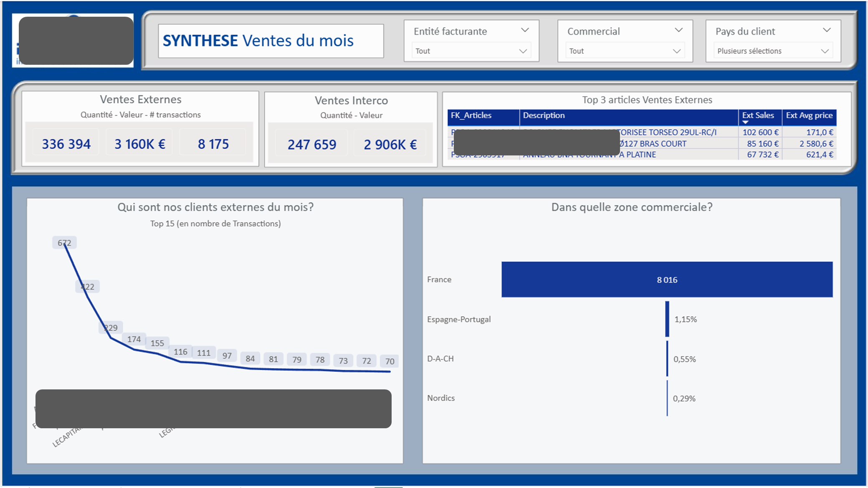Expand the Pays du client header chevron
868x488 pixels.
[x=826, y=30]
